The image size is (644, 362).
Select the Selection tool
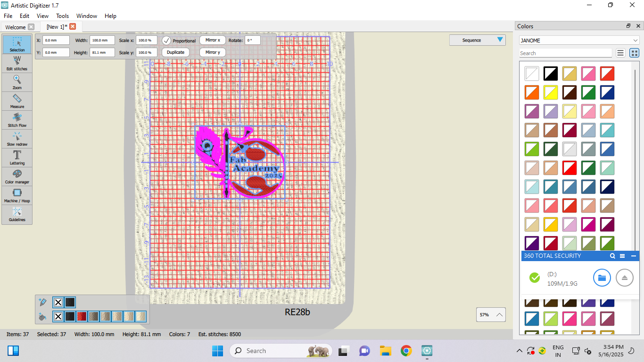click(17, 44)
